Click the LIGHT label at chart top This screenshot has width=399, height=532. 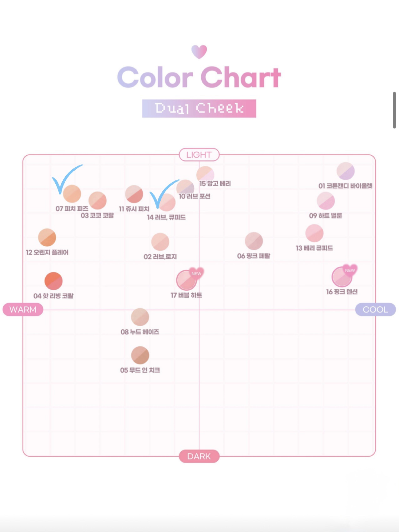[199, 155]
